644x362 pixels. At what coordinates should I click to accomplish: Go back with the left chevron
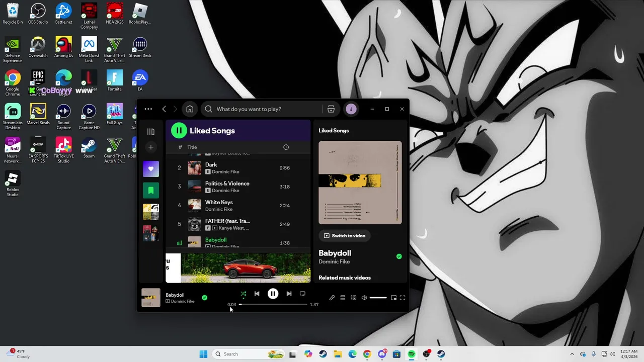(164, 109)
